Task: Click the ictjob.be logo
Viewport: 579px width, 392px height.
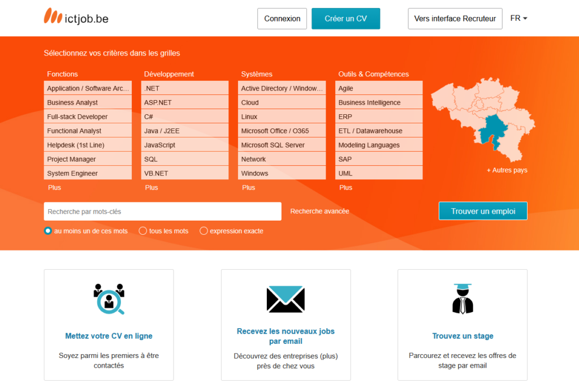Action: (x=76, y=18)
